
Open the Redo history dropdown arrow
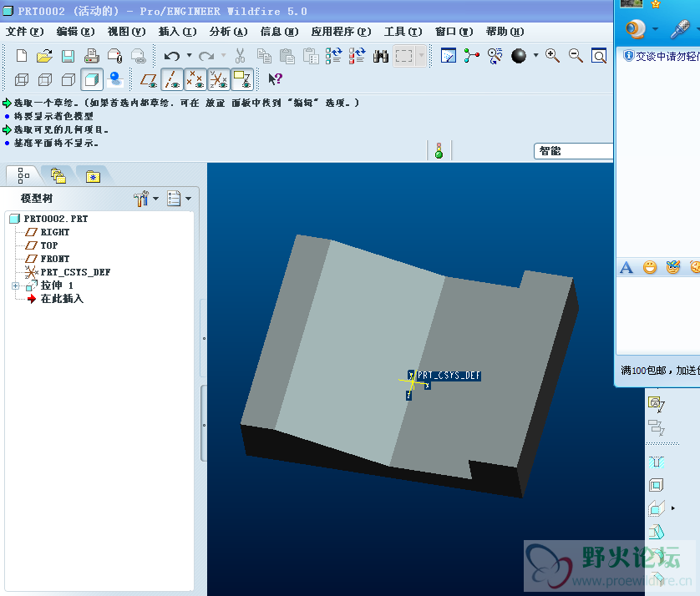(x=223, y=55)
